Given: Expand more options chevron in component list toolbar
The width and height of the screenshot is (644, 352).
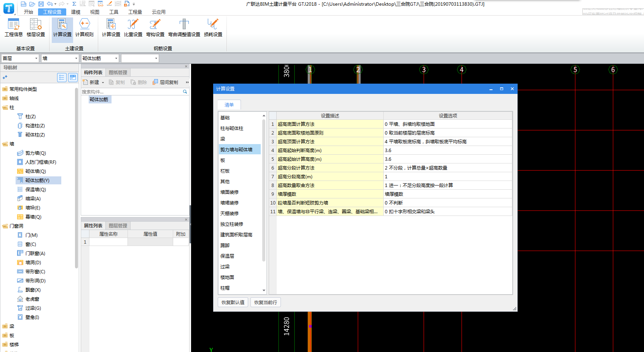Looking at the screenshot, I should coord(187,82).
